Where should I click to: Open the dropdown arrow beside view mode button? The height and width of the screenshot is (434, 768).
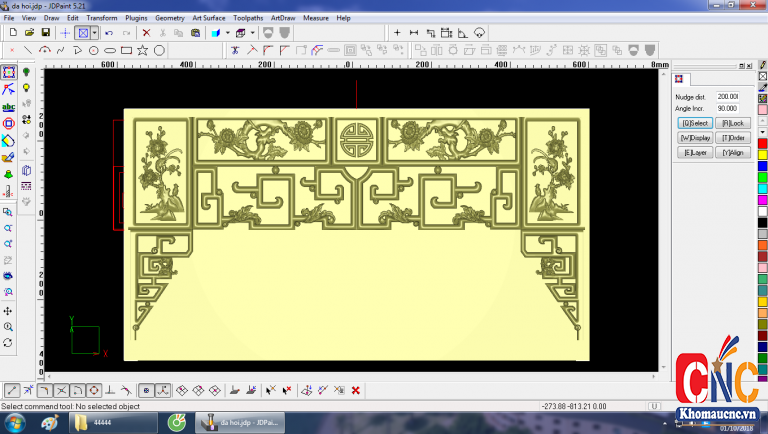point(95,33)
